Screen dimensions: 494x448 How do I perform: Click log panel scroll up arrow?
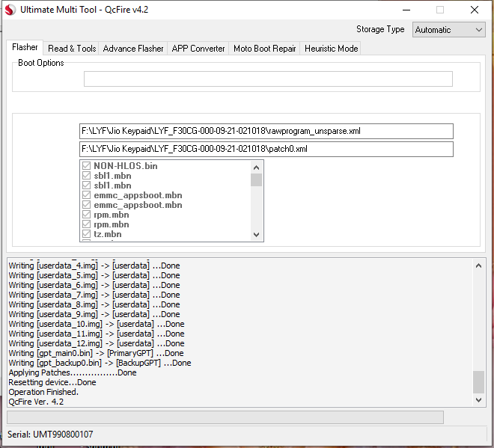point(478,266)
